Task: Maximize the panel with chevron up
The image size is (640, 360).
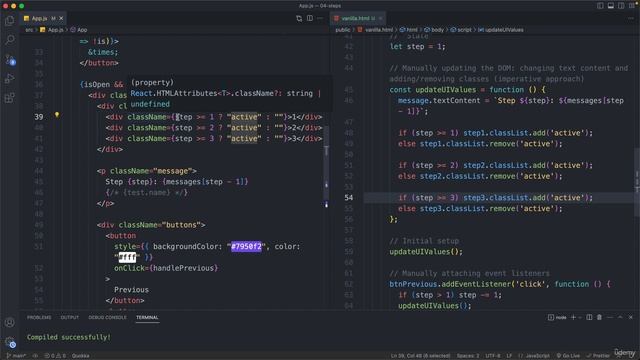Action: click(620, 317)
